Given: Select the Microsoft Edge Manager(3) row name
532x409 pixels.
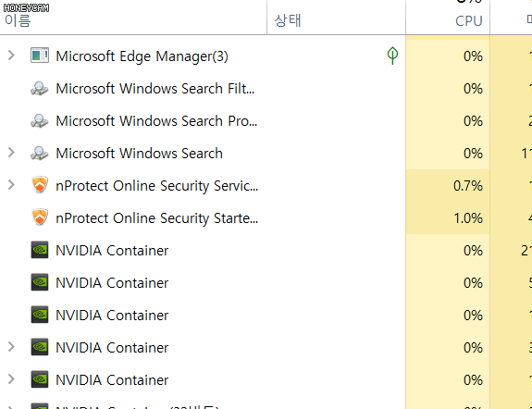Looking at the screenshot, I should tap(142, 56).
